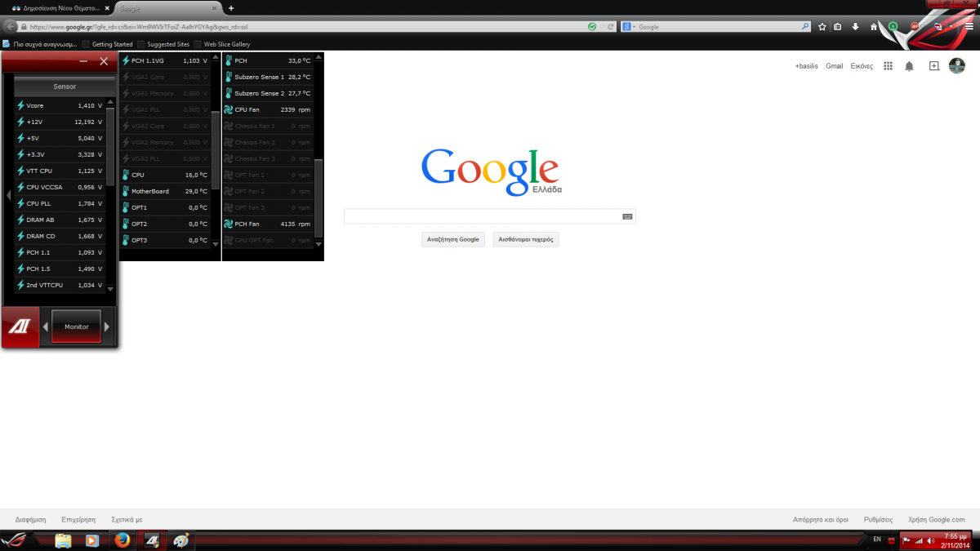The image size is (980, 551).
Task: Click the on-screen keyboard icon in search box
Action: click(x=627, y=216)
